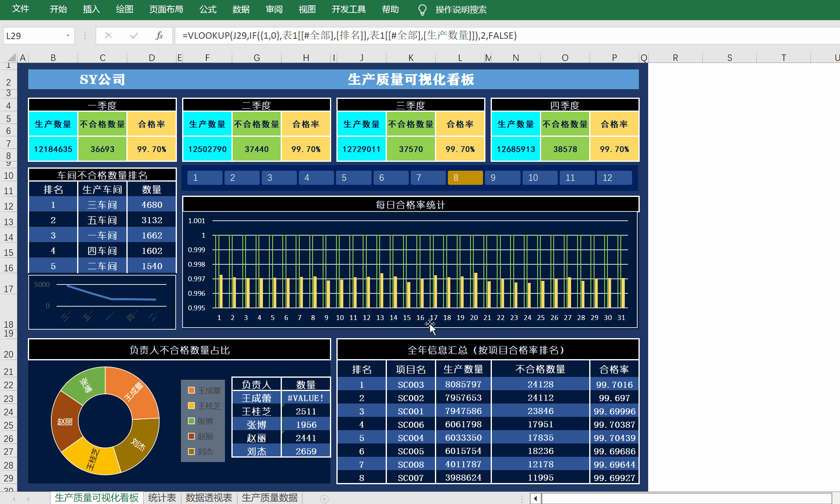
Task: Select month 8 slicer button
Action: (x=465, y=178)
